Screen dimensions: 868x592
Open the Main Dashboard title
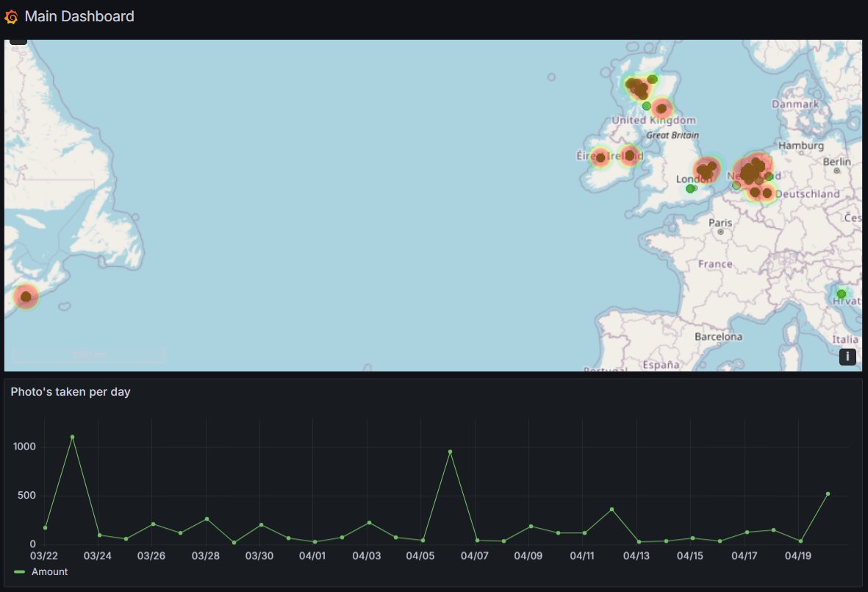coord(79,17)
